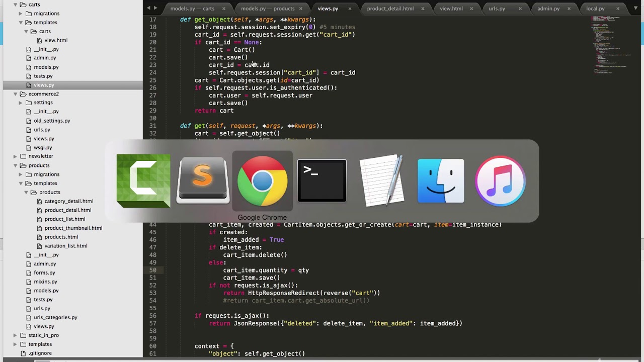Collapse the top-level carts folder

pos(16,5)
